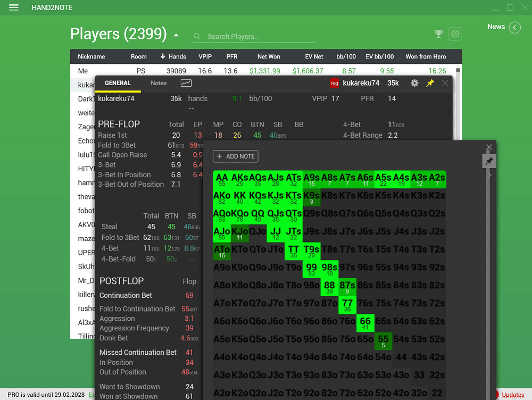Click the 4-Bet Range stat label
This screenshot has width=532, height=400.
(363, 135)
